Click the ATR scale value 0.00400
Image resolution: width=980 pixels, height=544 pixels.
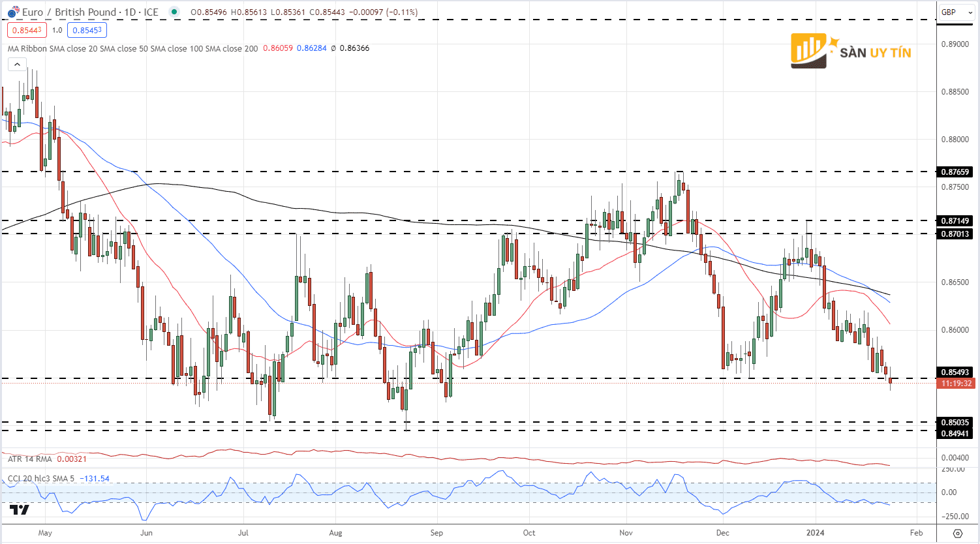click(x=955, y=458)
